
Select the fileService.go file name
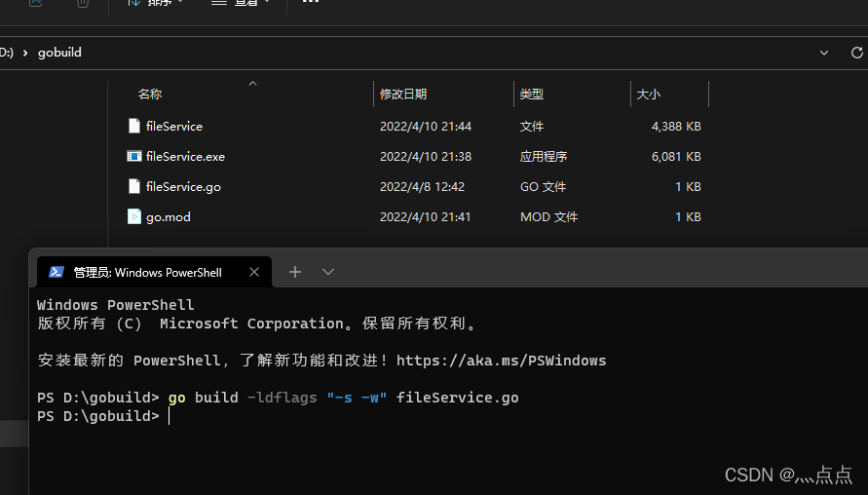click(183, 186)
